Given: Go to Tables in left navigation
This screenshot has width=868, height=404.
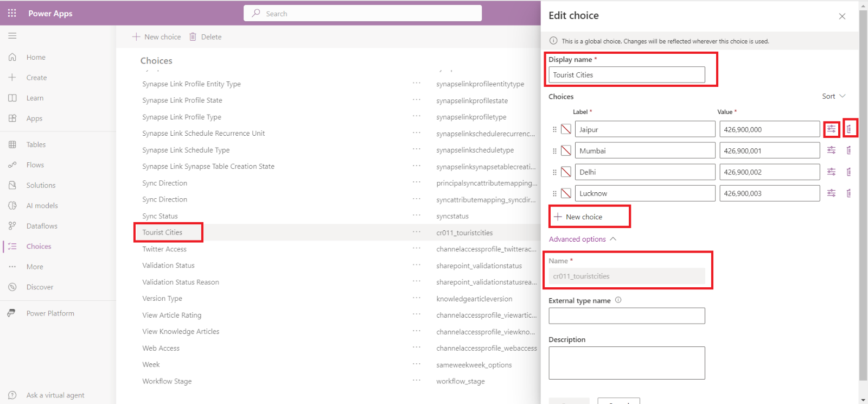Looking at the screenshot, I should click(x=36, y=144).
